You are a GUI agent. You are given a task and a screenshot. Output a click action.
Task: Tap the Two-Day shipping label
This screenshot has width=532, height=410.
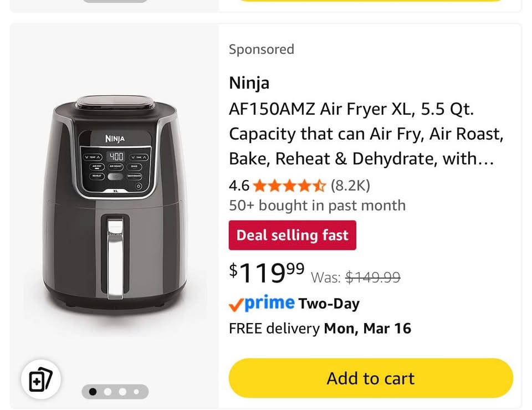pos(329,304)
